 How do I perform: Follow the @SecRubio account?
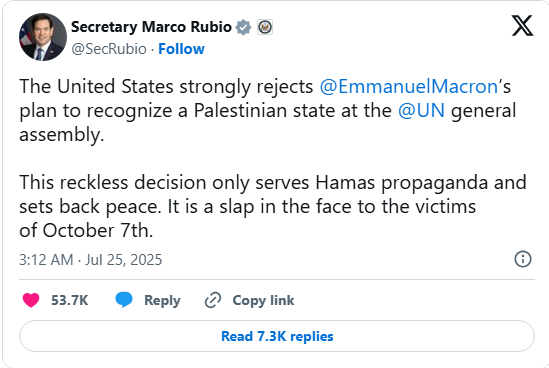[181, 49]
